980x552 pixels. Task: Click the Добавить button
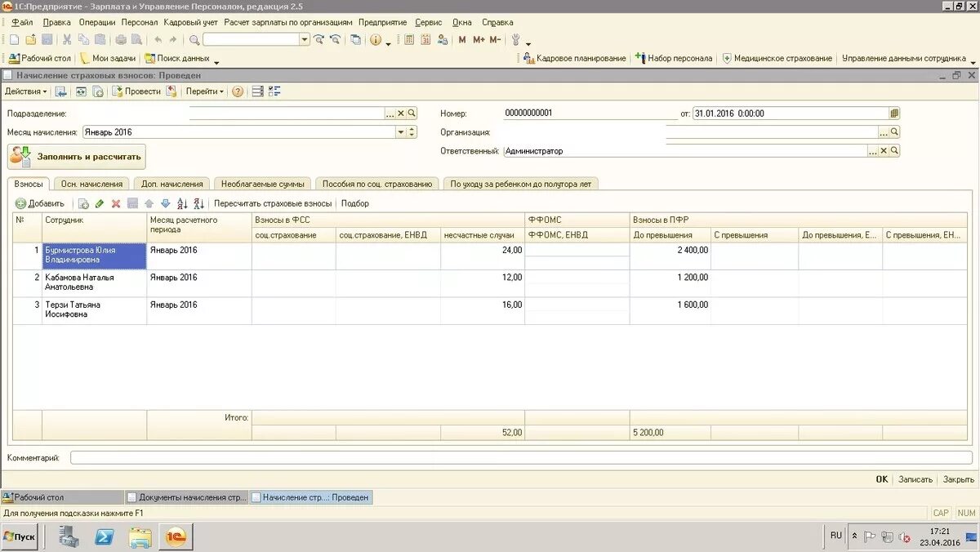click(x=40, y=203)
